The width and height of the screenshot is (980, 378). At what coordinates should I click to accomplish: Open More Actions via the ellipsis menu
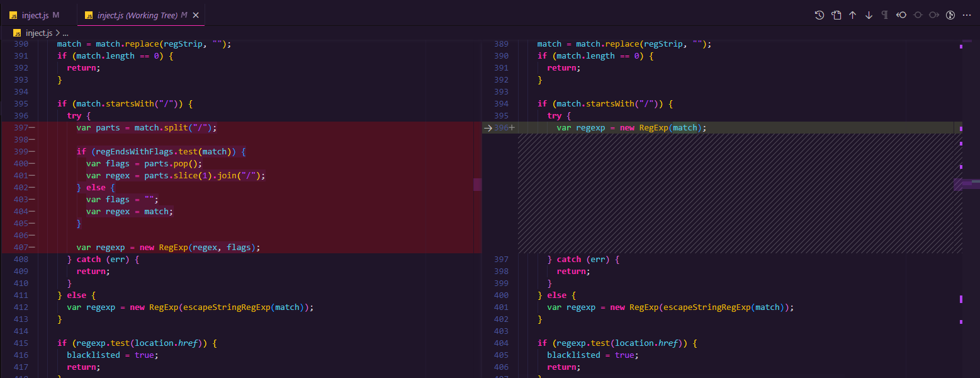coord(967,15)
